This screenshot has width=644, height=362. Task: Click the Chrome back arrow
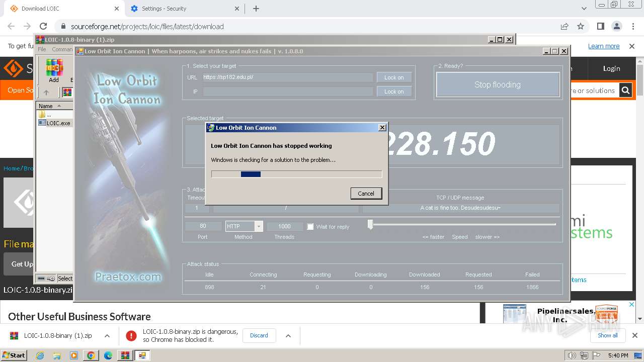[x=11, y=27]
